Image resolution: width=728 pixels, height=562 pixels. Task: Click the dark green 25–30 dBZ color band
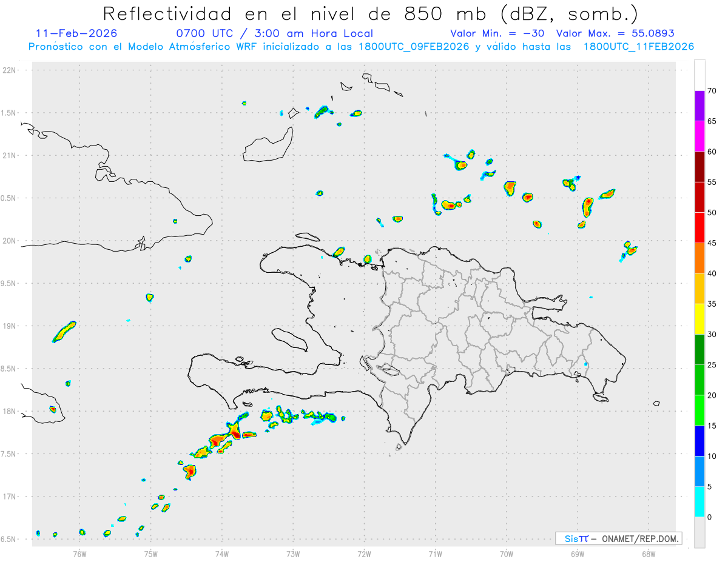pyautogui.click(x=699, y=349)
